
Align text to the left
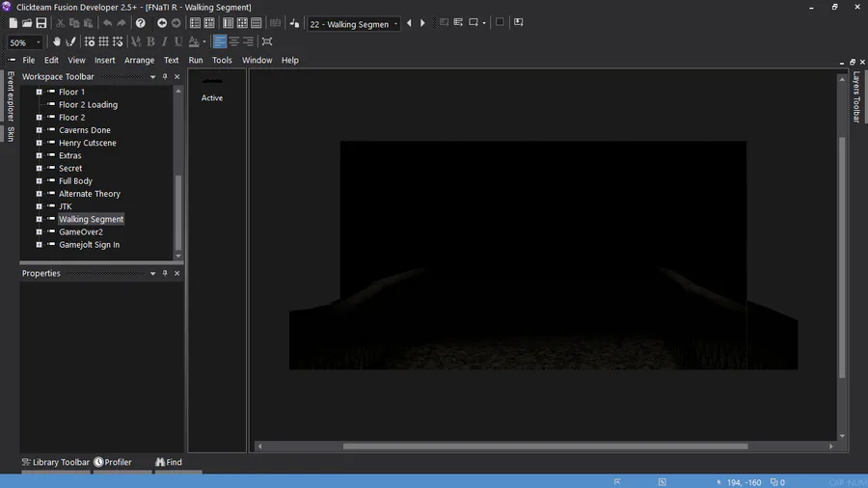pyautogui.click(x=220, y=41)
